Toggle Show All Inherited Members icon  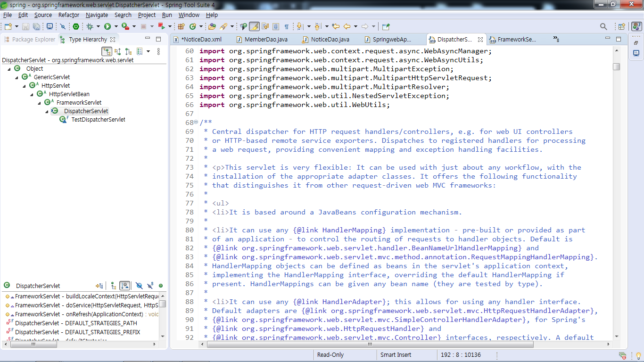click(x=113, y=286)
